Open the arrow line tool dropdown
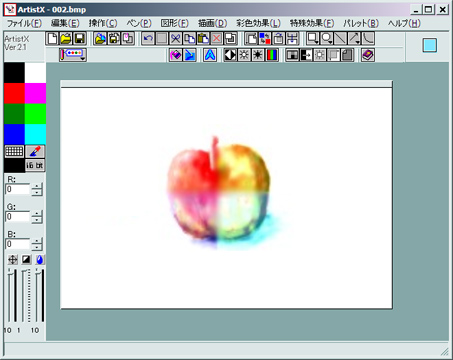The height and width of the screenshot is (360, 453). click(x=354, y=39)
